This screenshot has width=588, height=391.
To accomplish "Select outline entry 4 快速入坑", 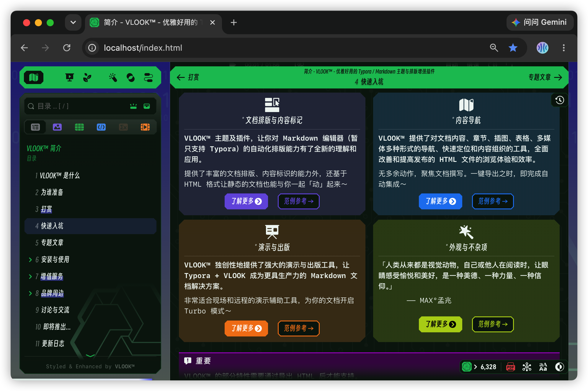I will pos(90,226).
